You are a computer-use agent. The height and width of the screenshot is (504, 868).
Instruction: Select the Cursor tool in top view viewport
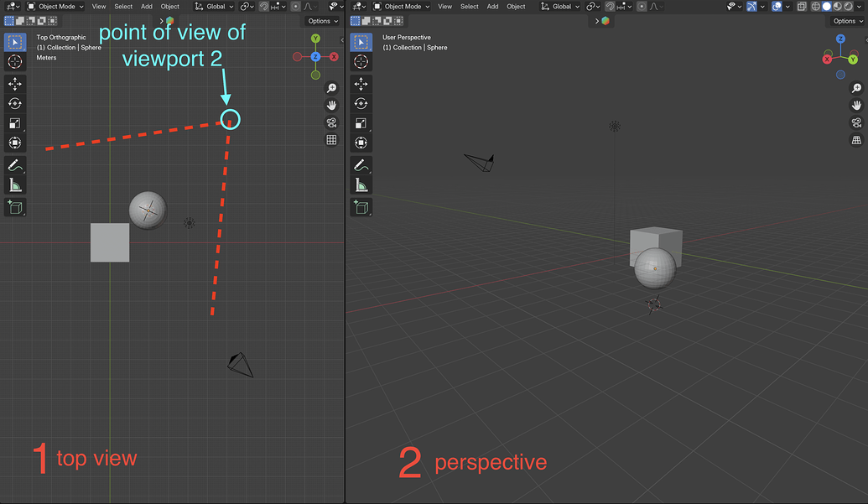(15, 61)
